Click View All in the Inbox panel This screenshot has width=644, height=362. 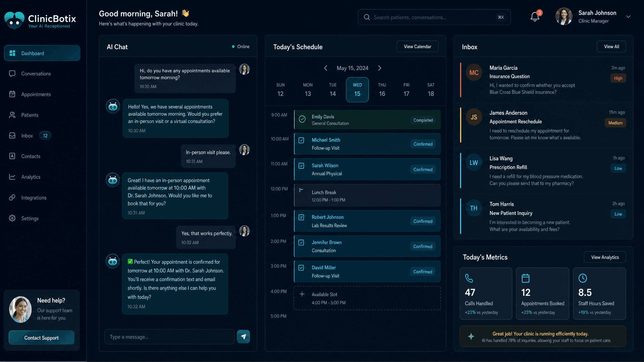coord(611,47)
